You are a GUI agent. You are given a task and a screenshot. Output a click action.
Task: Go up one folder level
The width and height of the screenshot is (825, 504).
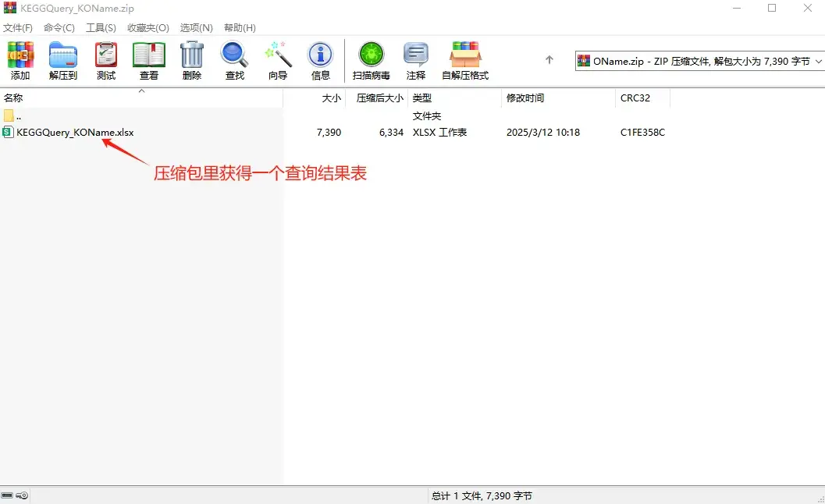(x=549, y=59)
